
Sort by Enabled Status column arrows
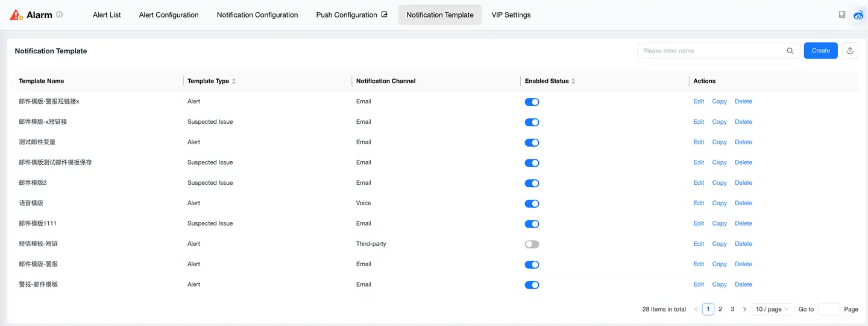(x=573, y=81)
